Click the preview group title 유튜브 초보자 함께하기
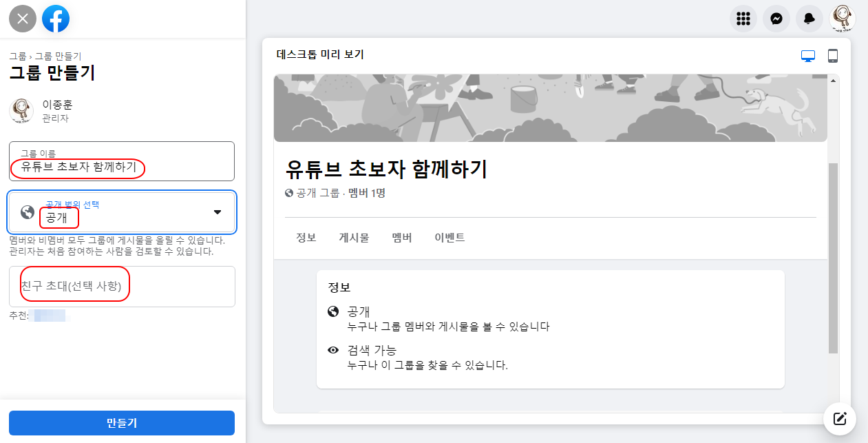This screenshot has height=443, width=868. [386, 169]
